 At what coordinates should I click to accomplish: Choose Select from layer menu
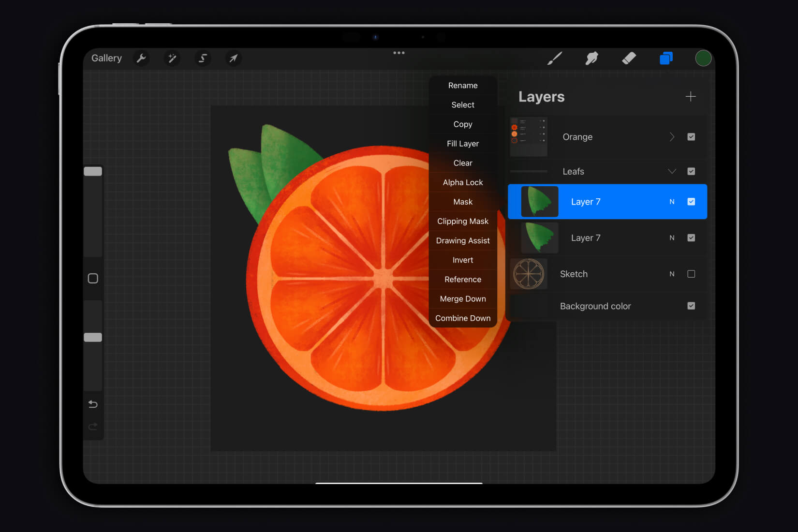pyautogui.click(x=463, y=105)
